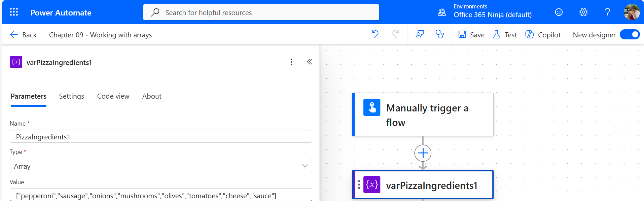Toggle the New designer switch off

pyautogui.click(x=630, y=35)
